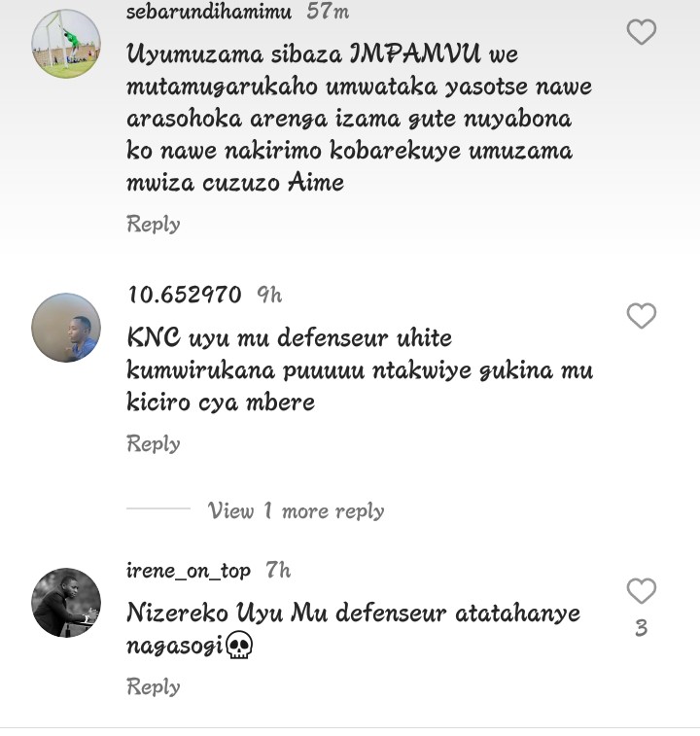Open 10.652970's profile picture
This screenshot has height=736, width=700.
[66, 328]
